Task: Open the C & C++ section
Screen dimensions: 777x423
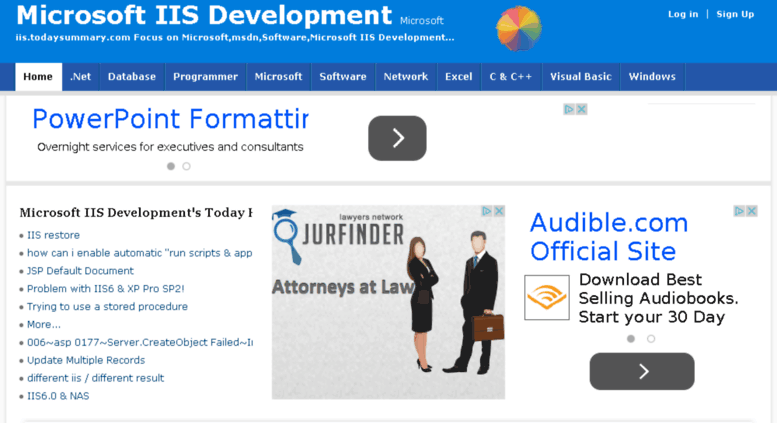Action: (511, 77)
